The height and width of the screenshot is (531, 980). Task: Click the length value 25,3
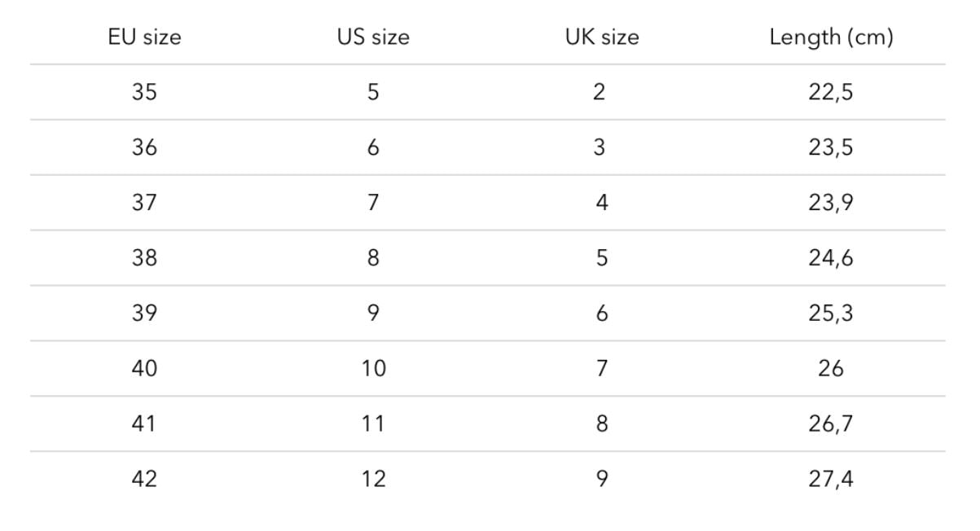[x=831, y=314]
